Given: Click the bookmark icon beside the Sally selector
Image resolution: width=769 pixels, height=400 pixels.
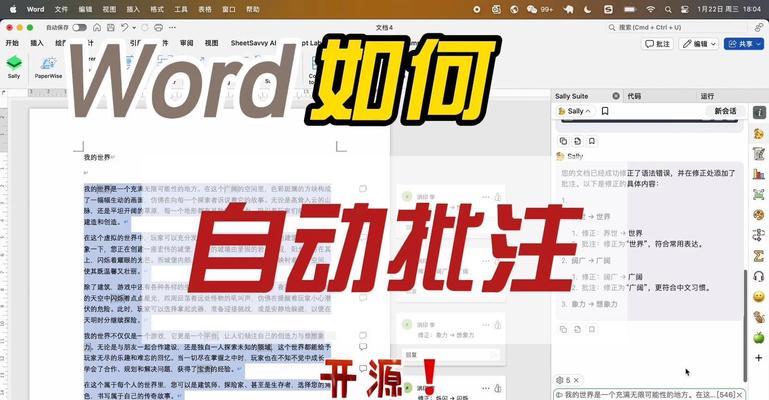Looking at the screenshot, I should pos(605,111).
